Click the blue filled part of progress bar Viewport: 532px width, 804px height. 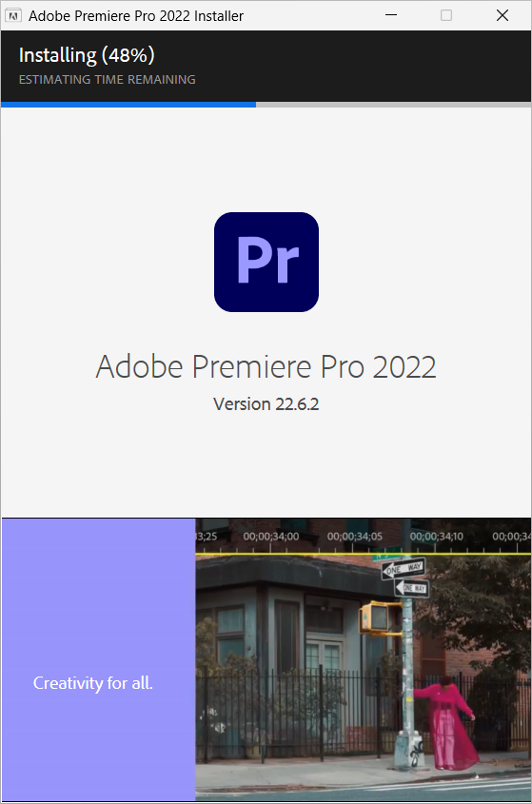[128, 105]
